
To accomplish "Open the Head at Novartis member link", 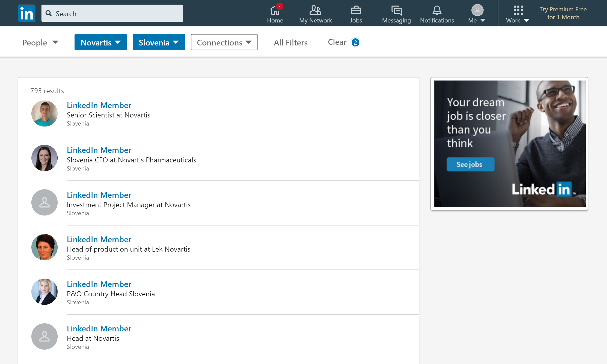I will pyautogui.click(x=99, y=328).
